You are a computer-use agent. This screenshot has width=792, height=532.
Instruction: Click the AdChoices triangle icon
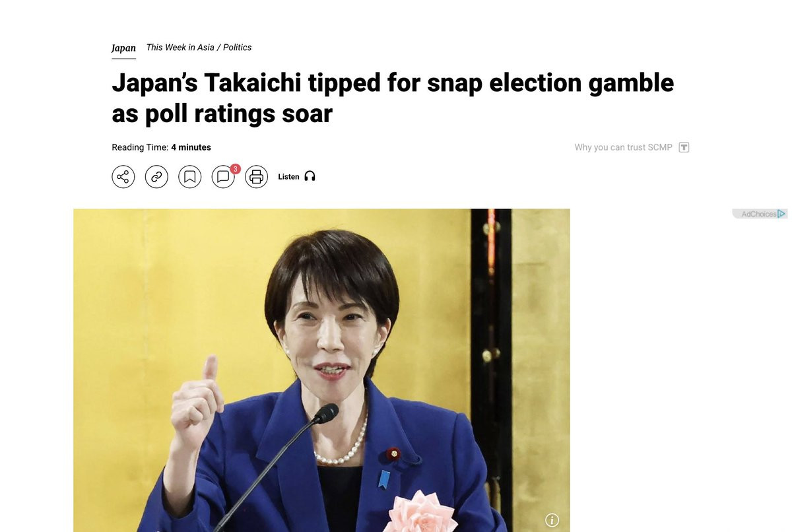781,214
